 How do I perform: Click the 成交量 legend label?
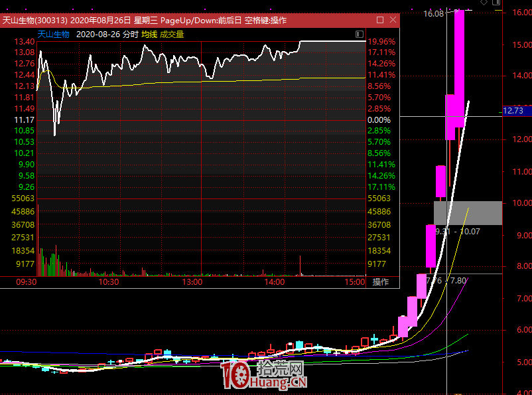tap(172, 35)
